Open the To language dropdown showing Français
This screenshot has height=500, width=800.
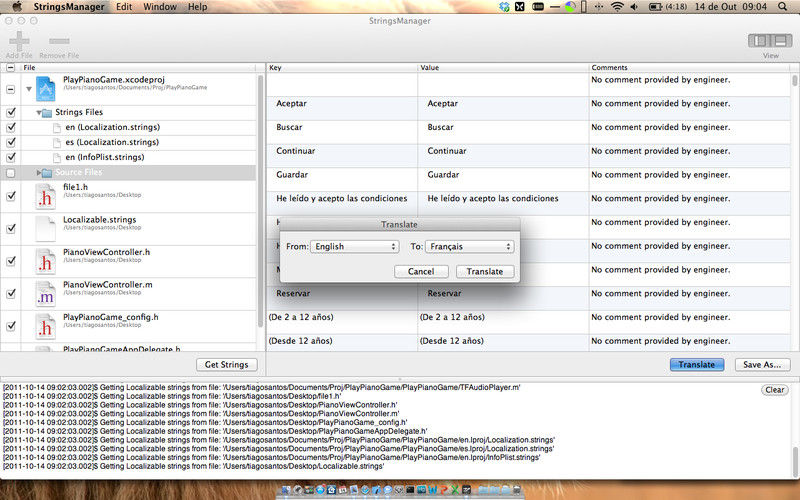469,246
